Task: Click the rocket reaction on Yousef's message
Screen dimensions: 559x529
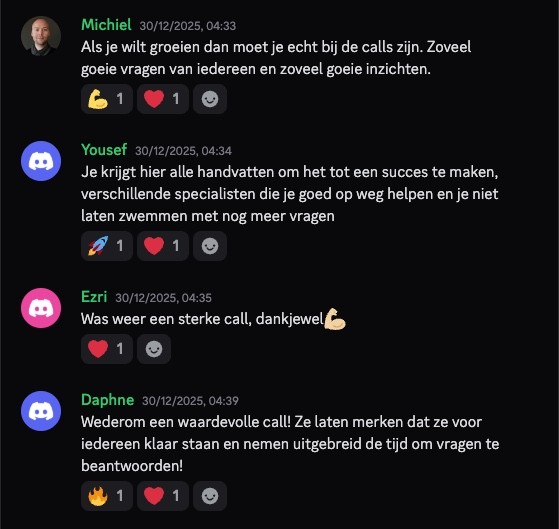Action: (x=107, y=246)
